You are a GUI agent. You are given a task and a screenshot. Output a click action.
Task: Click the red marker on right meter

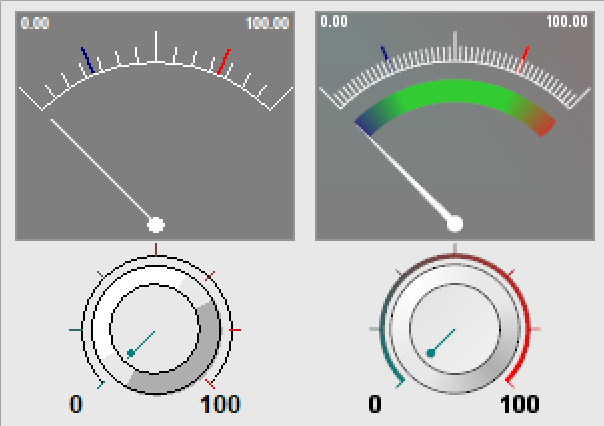click(x=524, y=55)
